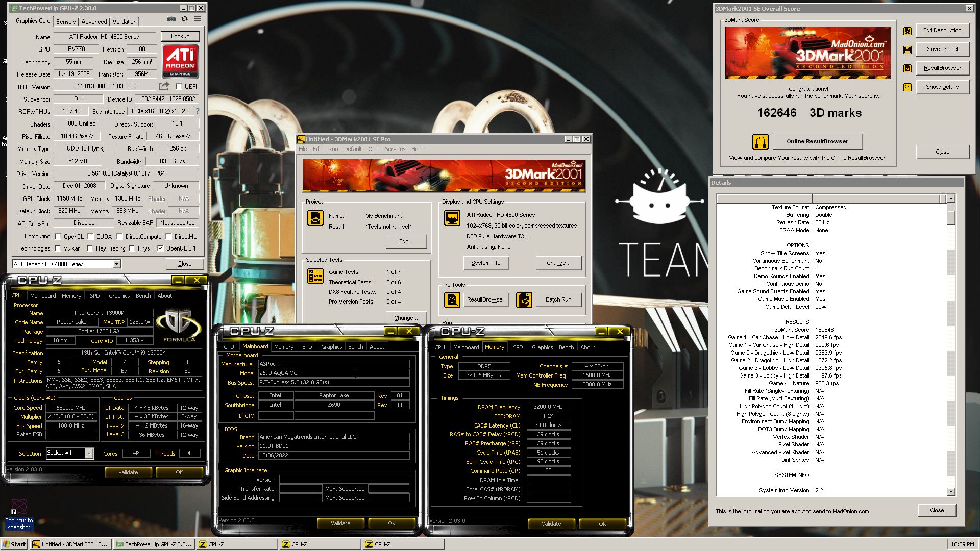
Task: Click the System Info button
Action: pos(486,263)
